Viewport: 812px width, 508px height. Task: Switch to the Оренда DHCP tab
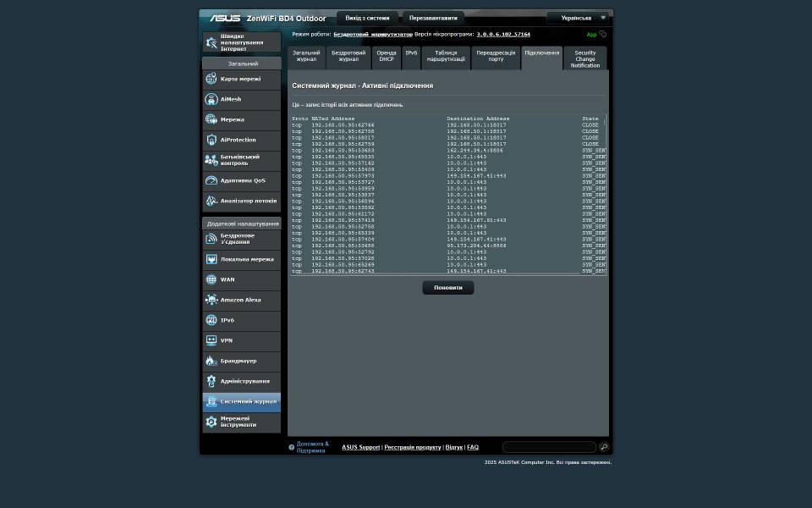click(x=387, y=57)
